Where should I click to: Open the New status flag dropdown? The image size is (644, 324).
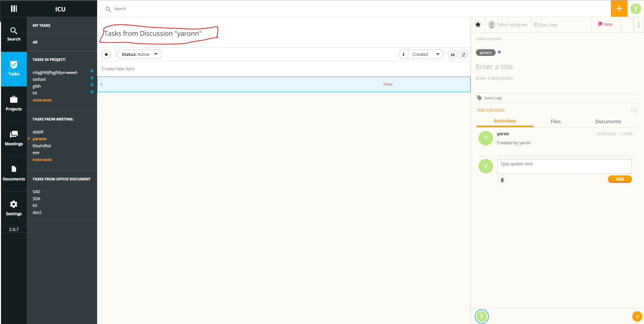click(x=605, y=24)
